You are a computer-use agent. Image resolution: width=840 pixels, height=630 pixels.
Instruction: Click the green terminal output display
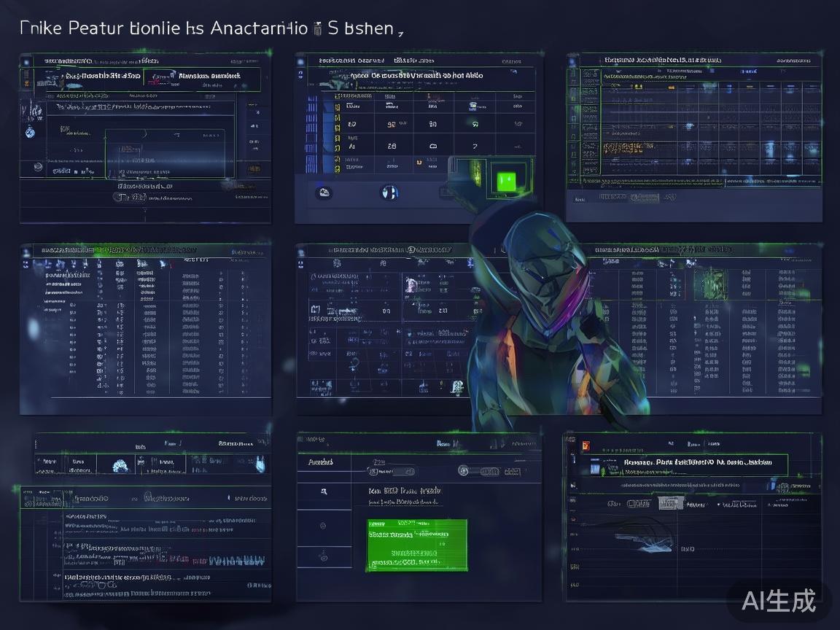point(416,543)
